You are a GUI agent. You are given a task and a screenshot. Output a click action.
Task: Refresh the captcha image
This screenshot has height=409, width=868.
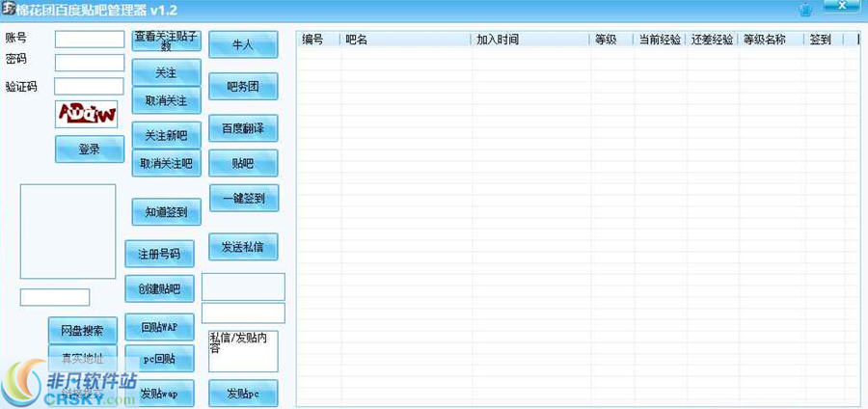(87, 114)
